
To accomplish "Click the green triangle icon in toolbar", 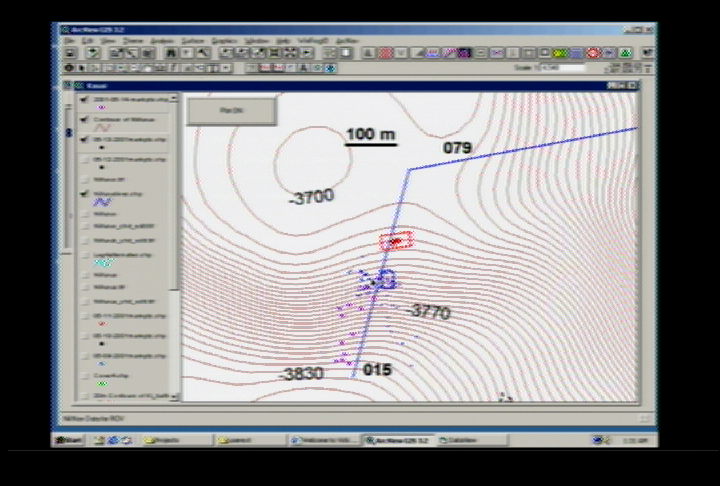I will (625, 52).
